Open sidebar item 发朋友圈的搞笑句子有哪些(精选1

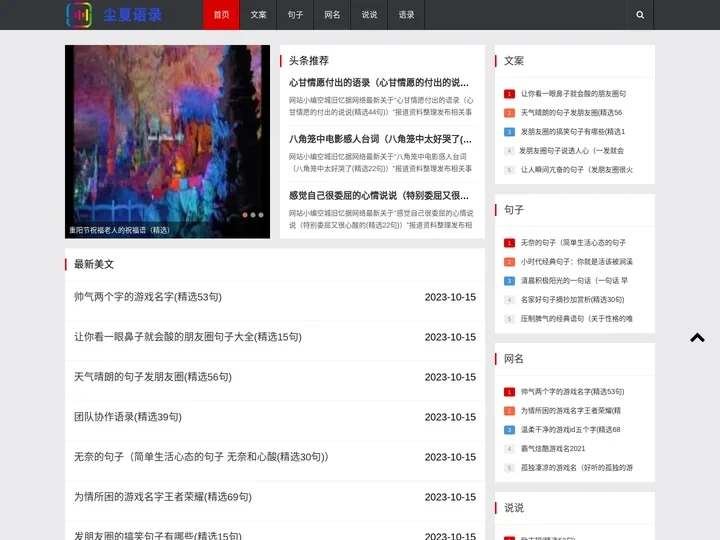573,132
